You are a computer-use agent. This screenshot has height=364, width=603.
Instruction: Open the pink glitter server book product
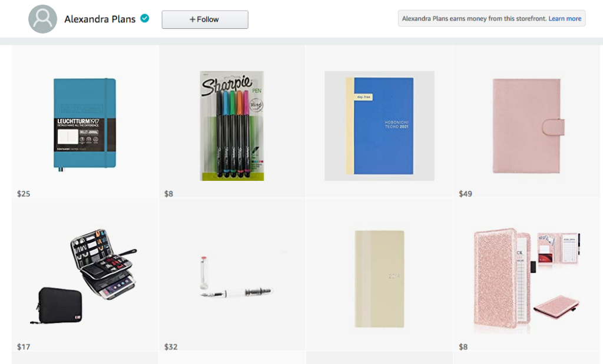[526, 280]
